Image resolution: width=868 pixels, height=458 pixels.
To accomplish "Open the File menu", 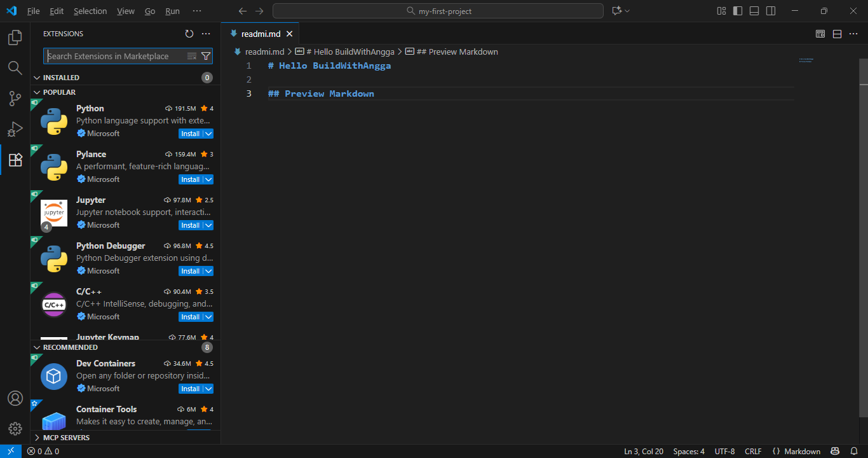I will point(33,11).
